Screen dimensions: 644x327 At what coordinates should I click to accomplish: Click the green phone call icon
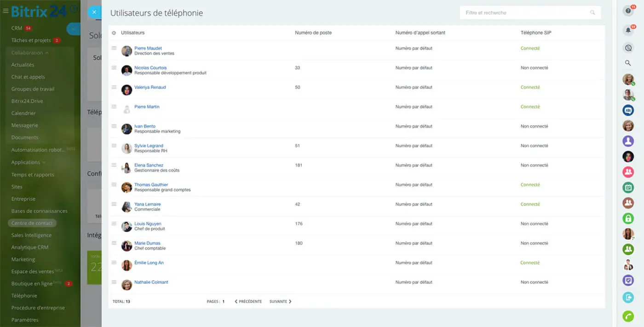click(x=628, y=316)
